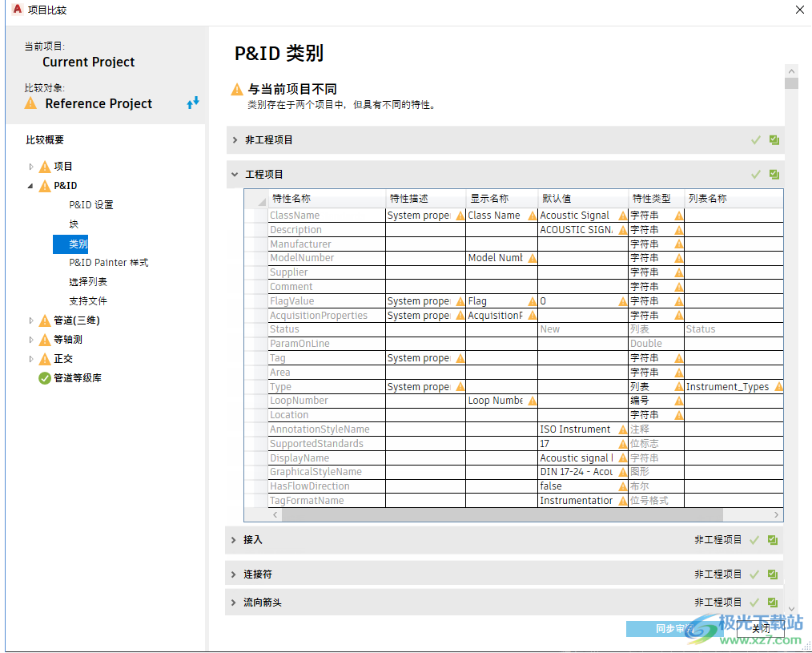Click green checkmark in 连接符 row

[x=754, y=574]
